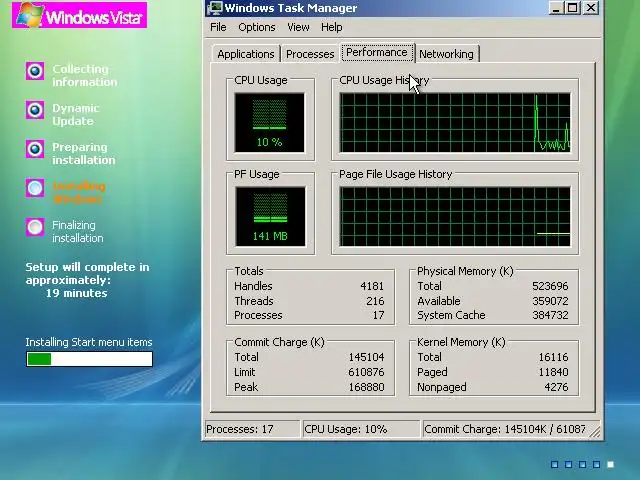Click the PF Usage gauge showing 141 MB
The height and width of the screenshot is (480, 640).
tap(270, 216)
